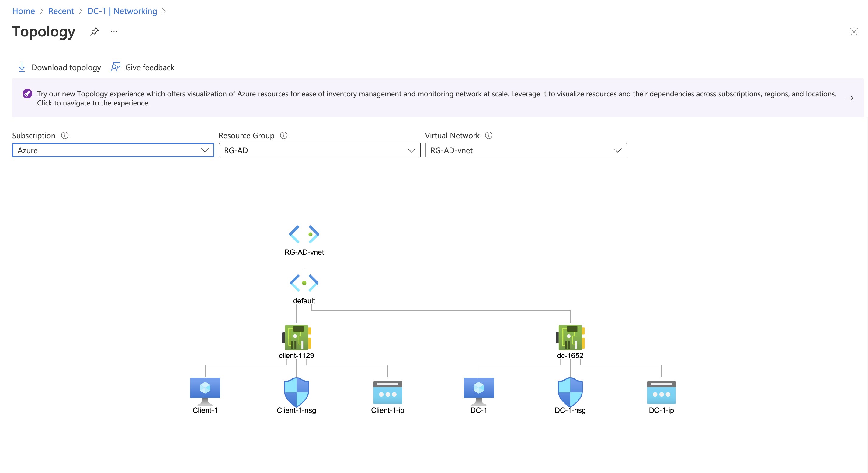Open the Subscription dropdown showing Azure

click(x=113, y=150)
